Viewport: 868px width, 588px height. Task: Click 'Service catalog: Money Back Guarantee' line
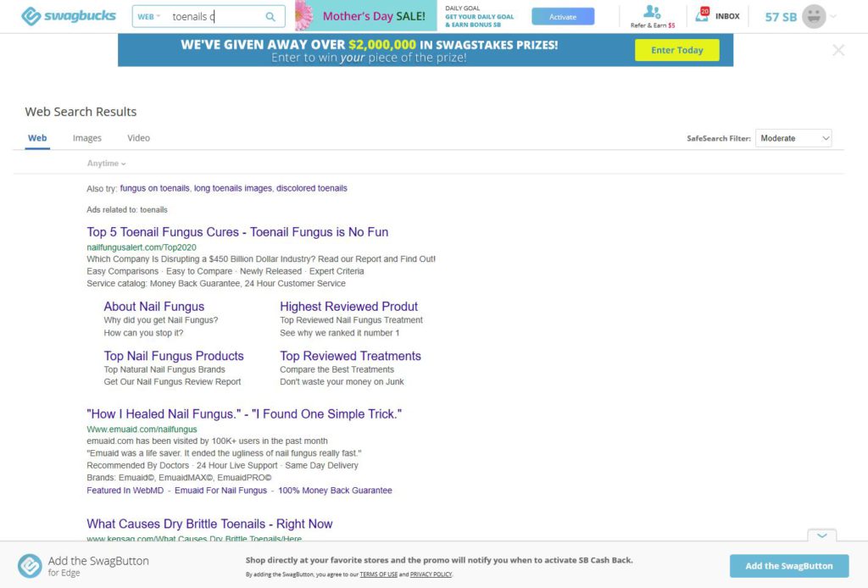tap(216, 283)
